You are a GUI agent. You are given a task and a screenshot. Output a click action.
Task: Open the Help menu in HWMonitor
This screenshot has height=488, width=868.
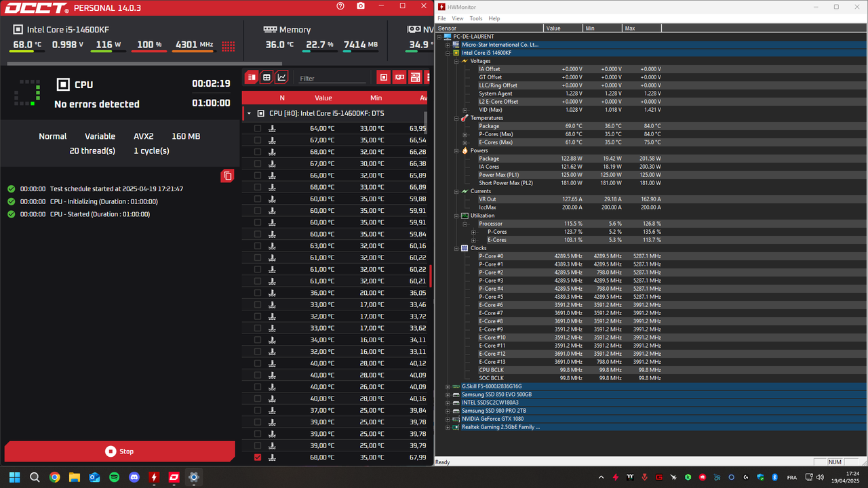click(x=494, y=18)
